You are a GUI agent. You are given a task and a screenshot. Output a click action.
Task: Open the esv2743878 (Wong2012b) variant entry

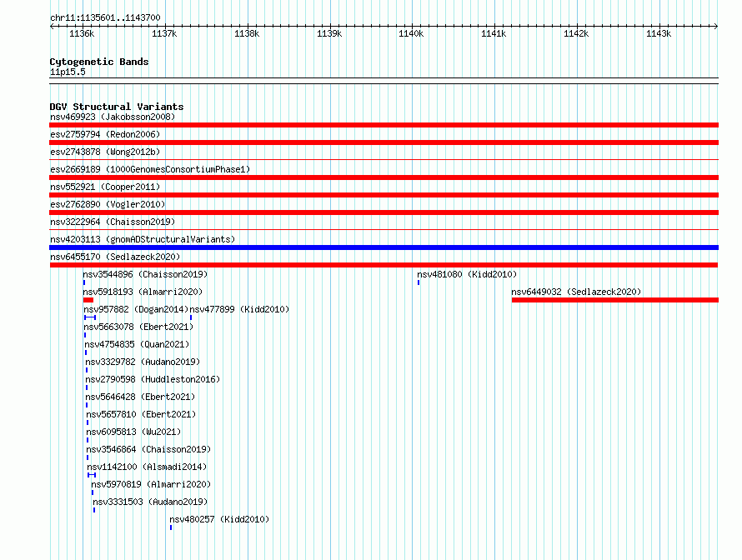(105, 152)
